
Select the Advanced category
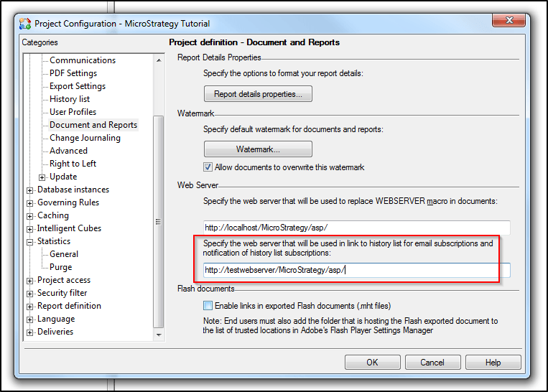click(x=68, y=151)
